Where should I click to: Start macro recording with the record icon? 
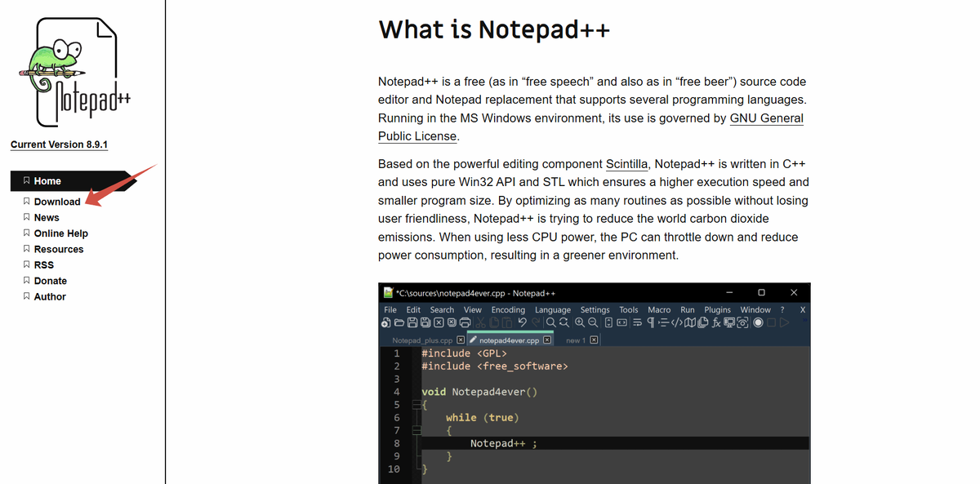click(759, 322)
